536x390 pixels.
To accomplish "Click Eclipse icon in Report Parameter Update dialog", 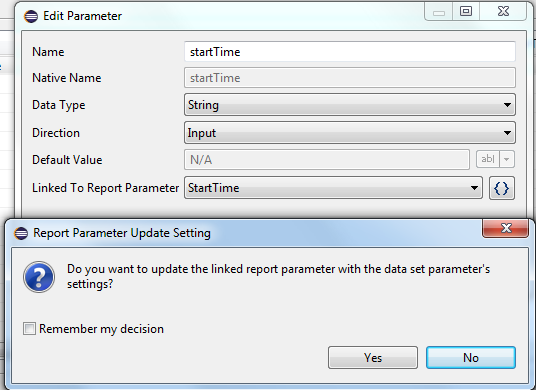I will pos(21,233).
